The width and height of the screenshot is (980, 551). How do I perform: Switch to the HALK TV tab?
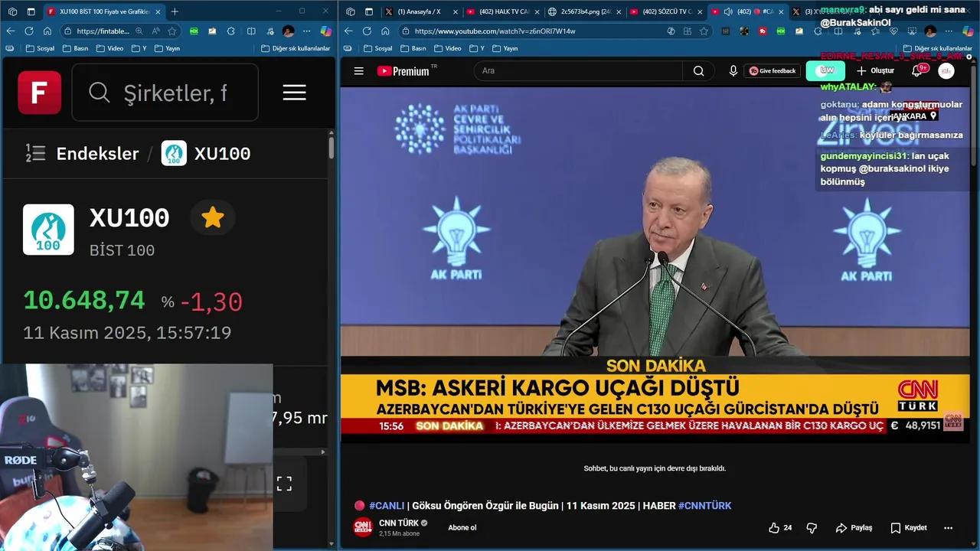(504, 11)
